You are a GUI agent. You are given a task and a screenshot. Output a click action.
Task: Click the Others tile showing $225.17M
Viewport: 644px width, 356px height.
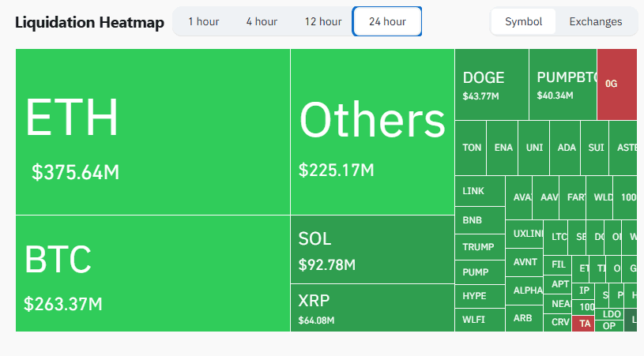point(372,132)
